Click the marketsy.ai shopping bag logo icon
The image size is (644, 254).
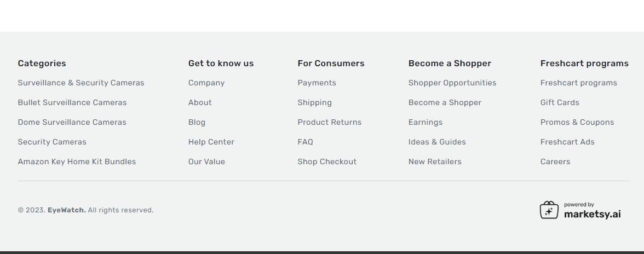pos(549,210)
